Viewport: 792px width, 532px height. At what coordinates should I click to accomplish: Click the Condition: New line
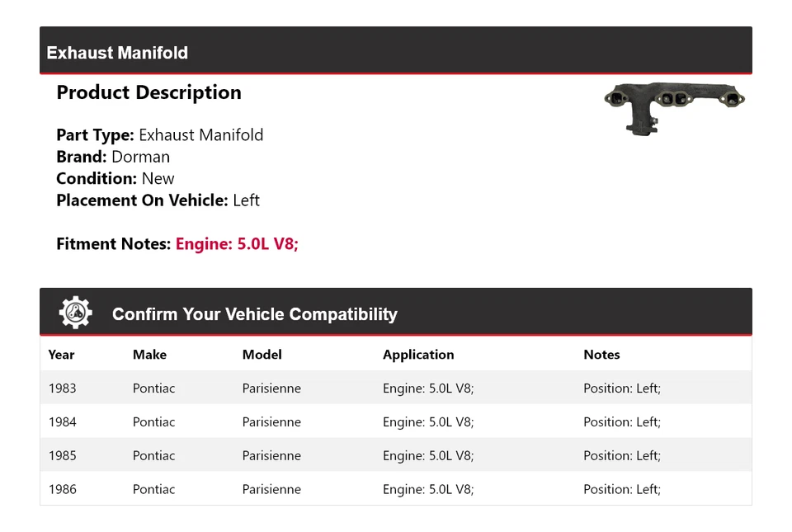pyautogui.click(x=115, y=178)
